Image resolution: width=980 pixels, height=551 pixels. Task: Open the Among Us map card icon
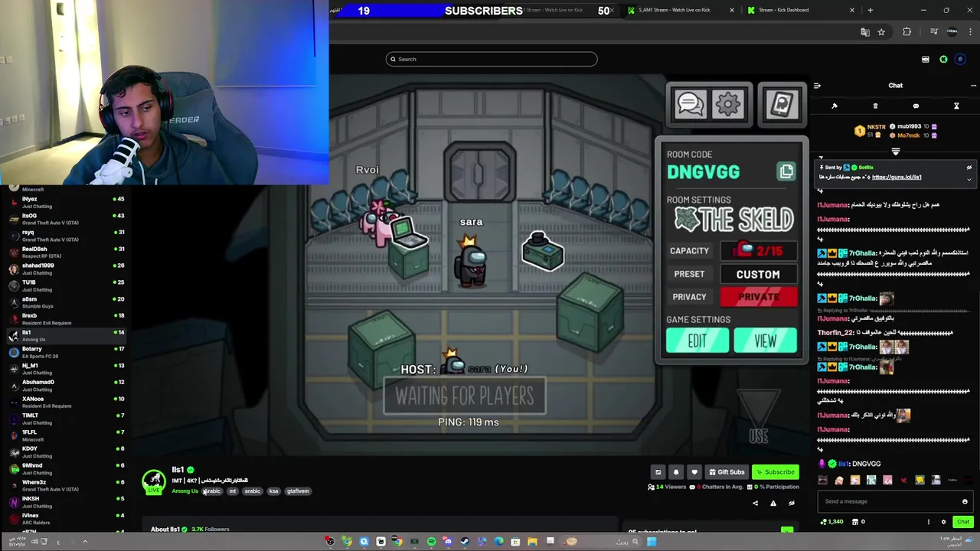click(x=781, y=104)
